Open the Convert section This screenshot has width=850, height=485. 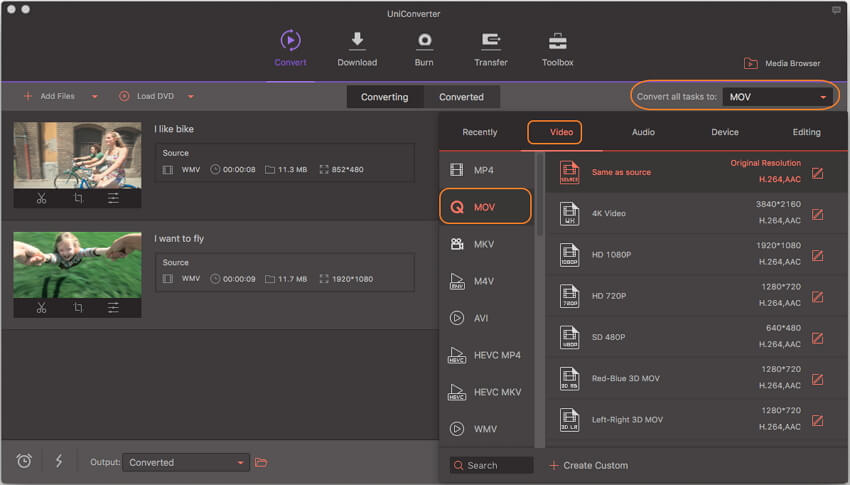coord(291,48)
